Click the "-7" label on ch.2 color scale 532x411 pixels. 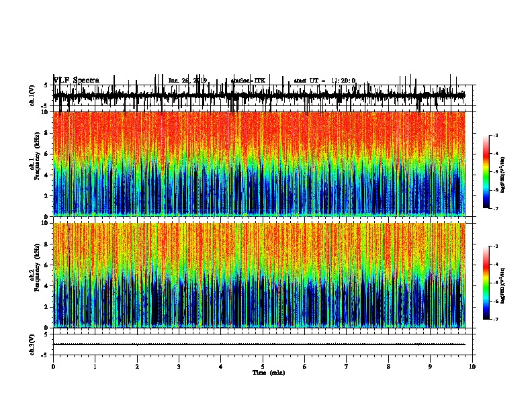point(495,319)
